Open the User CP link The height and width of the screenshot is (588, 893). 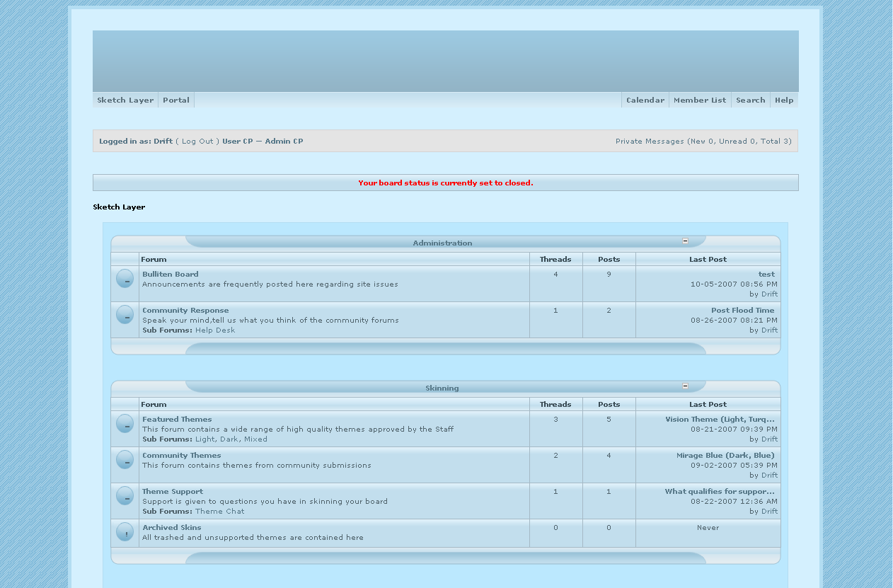pos(237,142)
